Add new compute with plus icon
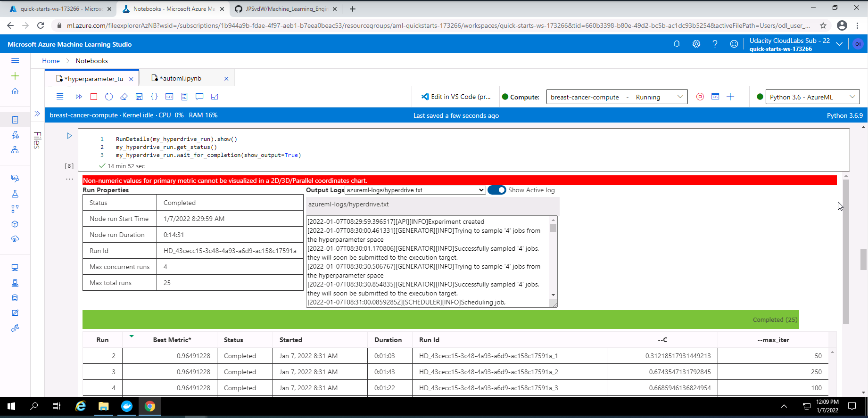This screenshot has height=418, width=868. (x=730, y=97)
